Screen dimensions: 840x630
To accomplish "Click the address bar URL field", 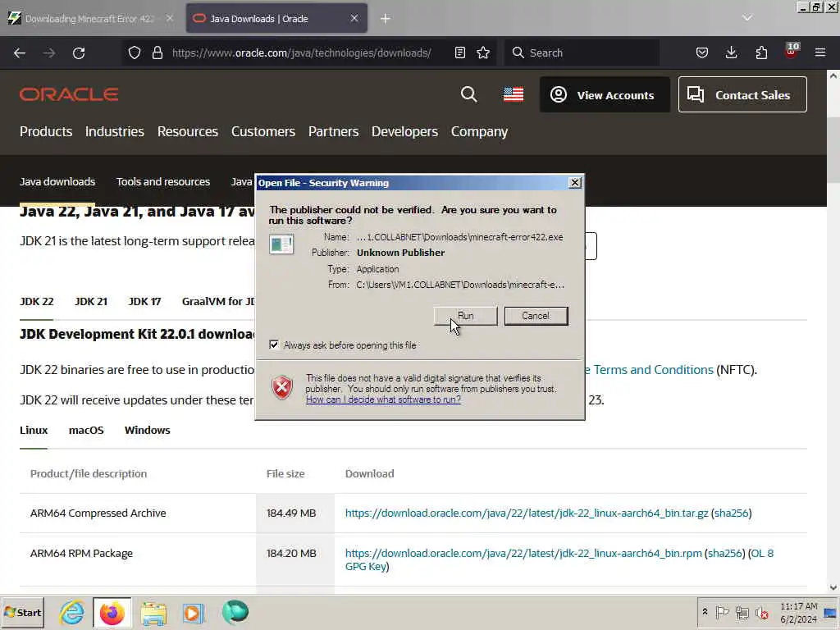I will 302,52.
